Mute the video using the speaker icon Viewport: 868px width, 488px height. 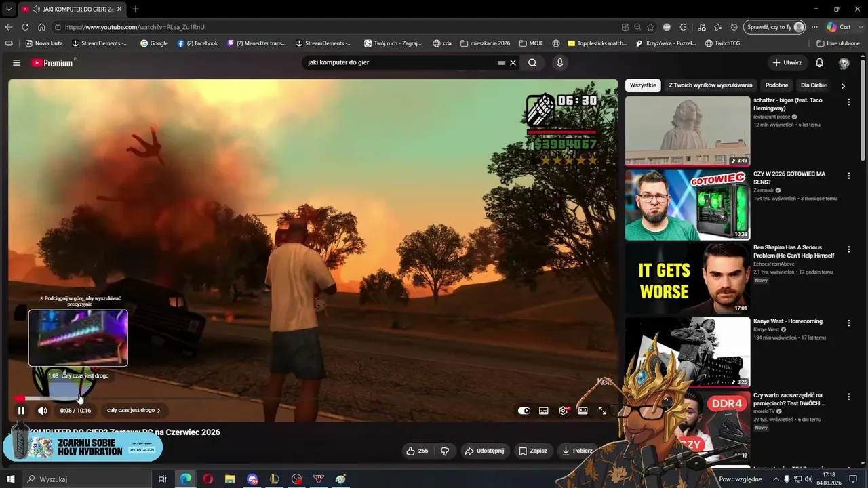[43, 411]
